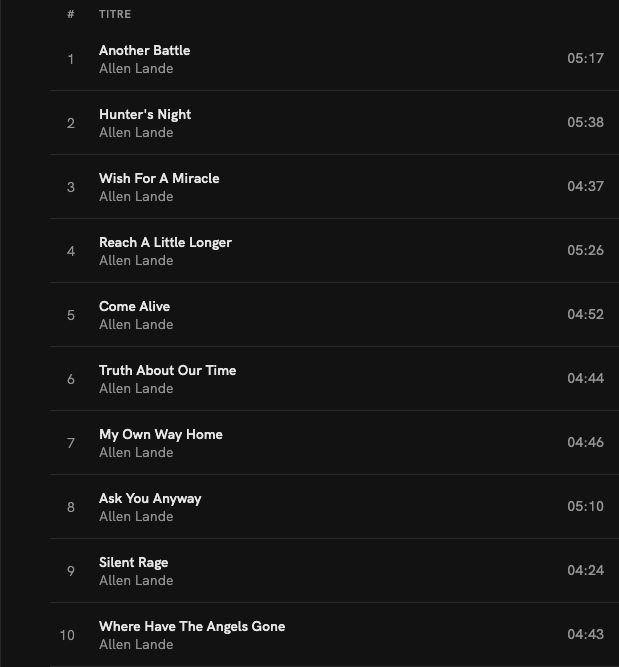Select the song Hunter's Night
Screen dimensions: 619x667
[145, 114]
